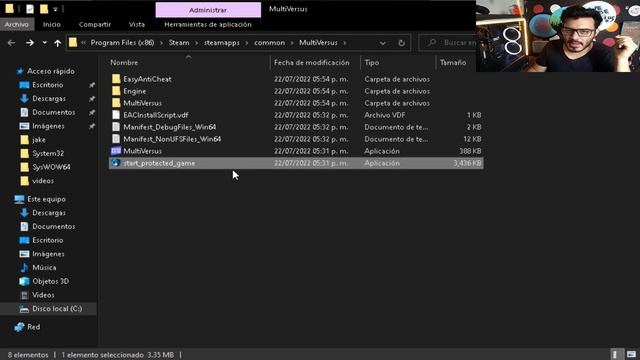Open Videos icon under Este equipo
The height and width of the screenshot is (360, 640).
[x=24, y=295]
